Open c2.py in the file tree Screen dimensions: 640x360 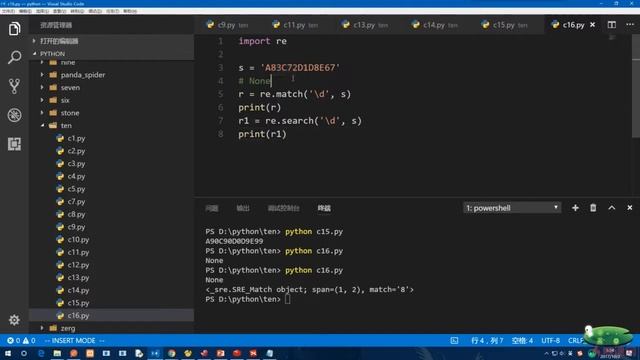[x=112, y=151]
